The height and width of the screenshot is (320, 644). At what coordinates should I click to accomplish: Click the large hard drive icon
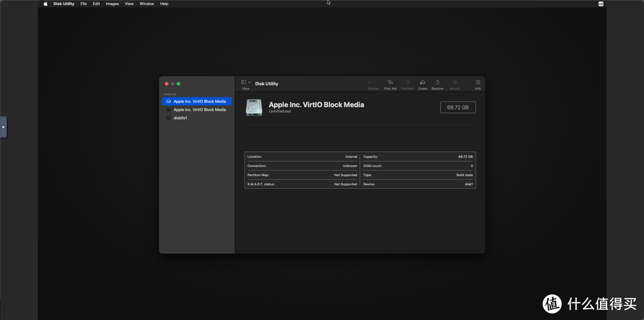254,107
